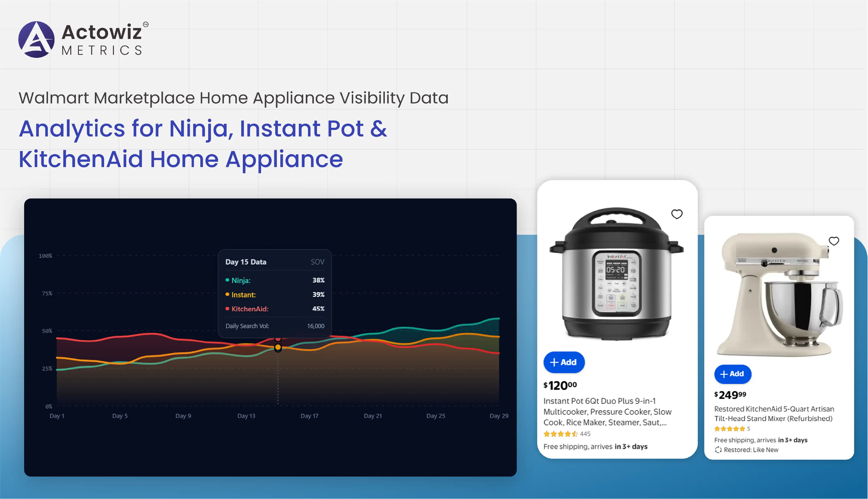Click the Instant Pot star rating 445

point(567,434)
